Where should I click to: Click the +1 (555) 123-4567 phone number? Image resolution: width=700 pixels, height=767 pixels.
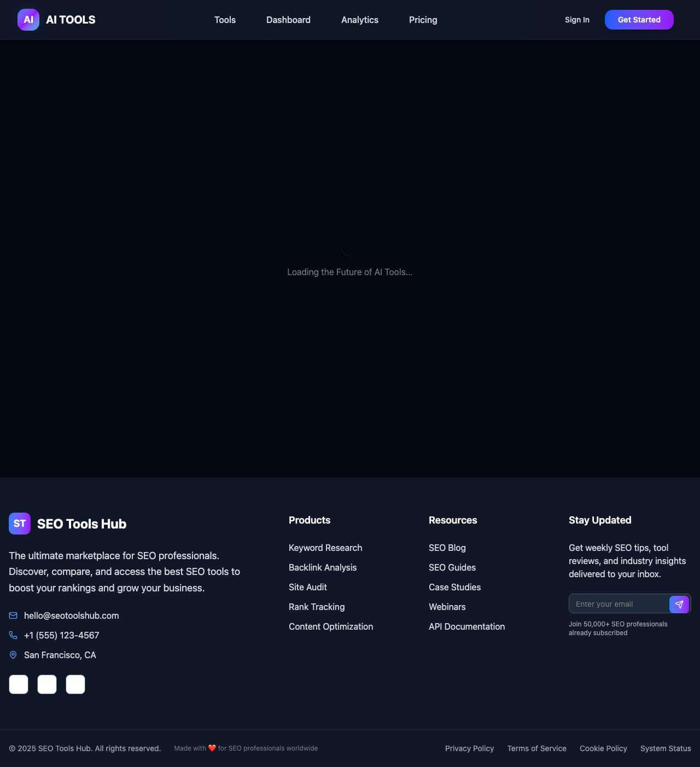[62, 635]
